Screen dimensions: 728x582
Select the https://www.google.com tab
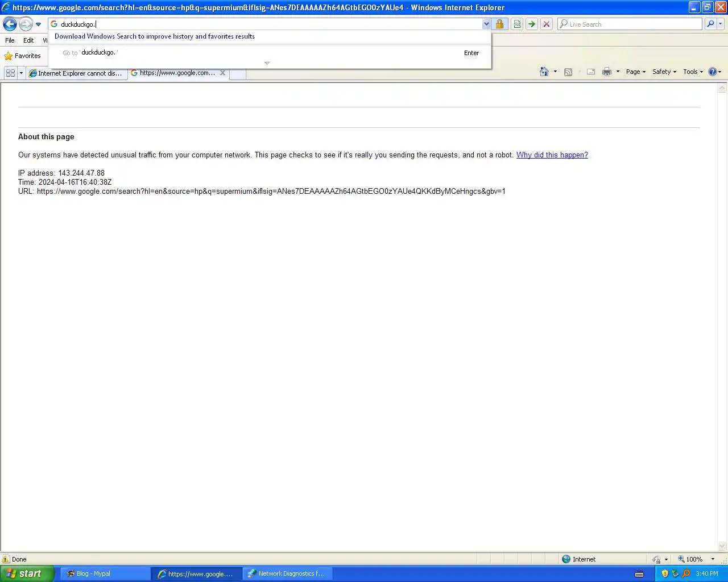tap(173, 73)
